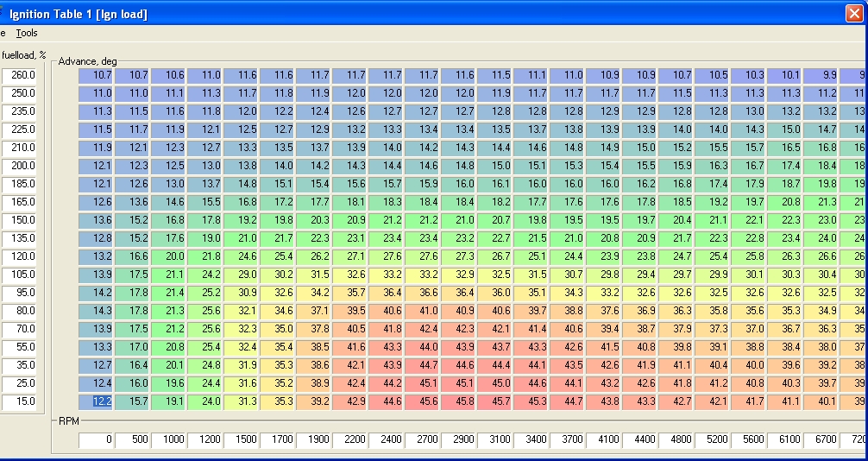Viewport: 868px width, 461px height.
Task: Click the 2900 RPM axis field
Action: (x=459, y=439)
